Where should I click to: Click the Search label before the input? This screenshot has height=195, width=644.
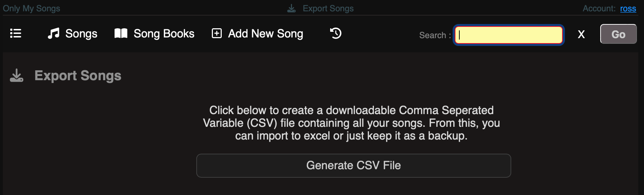tap(434, 35)
